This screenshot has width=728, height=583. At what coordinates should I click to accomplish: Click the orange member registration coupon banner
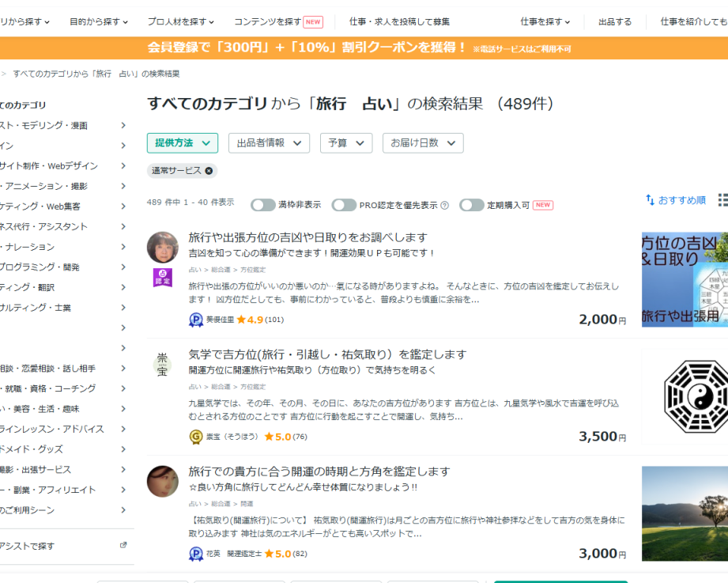point(360,47)
